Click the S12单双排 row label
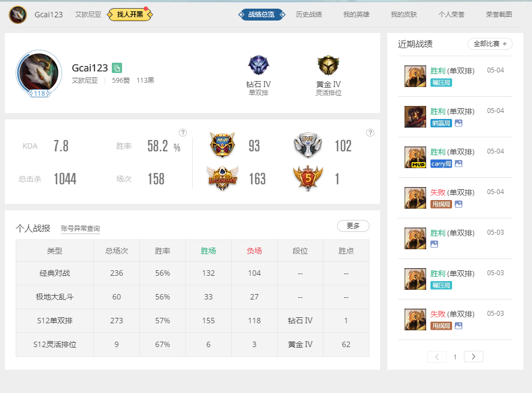The width and height of the screenshot is (532, 393). click(x=55, y=321)
